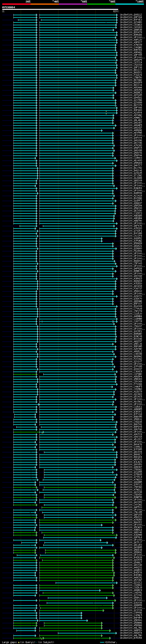Open hit UniRef100_Q08112
The height and width of the screenshot is (644, 146).
point(131,15)
